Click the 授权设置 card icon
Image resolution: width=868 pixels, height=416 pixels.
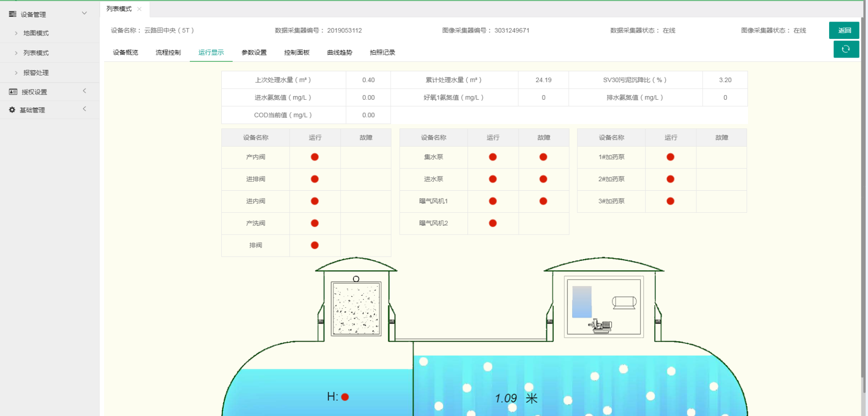tap(13, 92)
